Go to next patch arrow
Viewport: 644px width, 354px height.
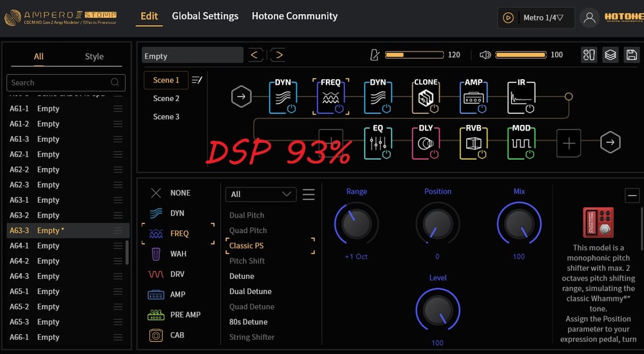pos(278,55)
